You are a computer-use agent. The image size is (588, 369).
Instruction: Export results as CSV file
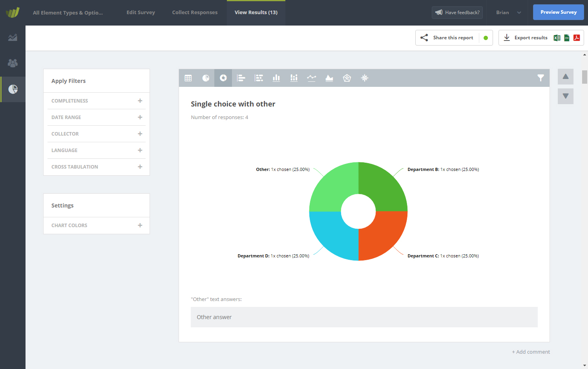[567, 38]
